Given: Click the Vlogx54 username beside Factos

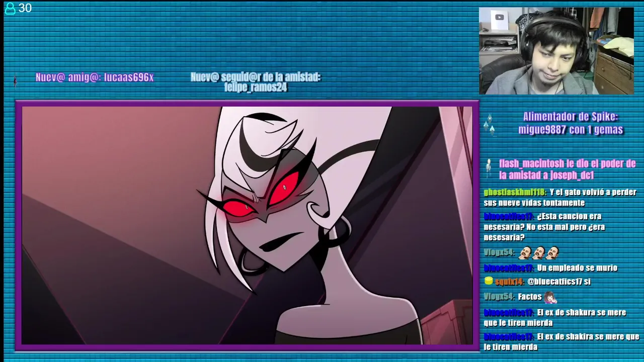Looking at the screenshot, I should click(499, 297).
